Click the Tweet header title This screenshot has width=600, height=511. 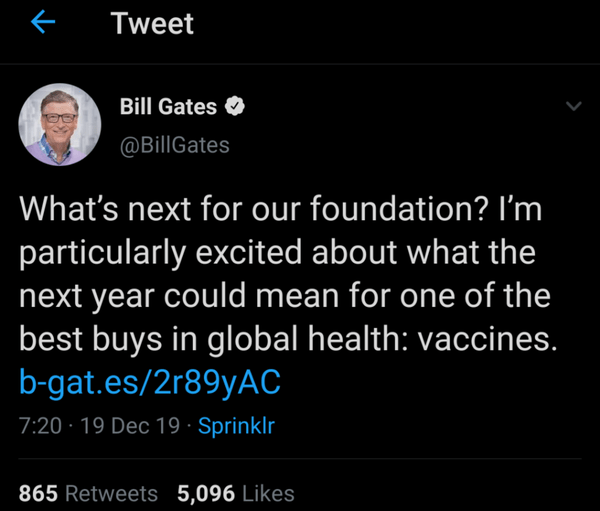pos(152,24)
